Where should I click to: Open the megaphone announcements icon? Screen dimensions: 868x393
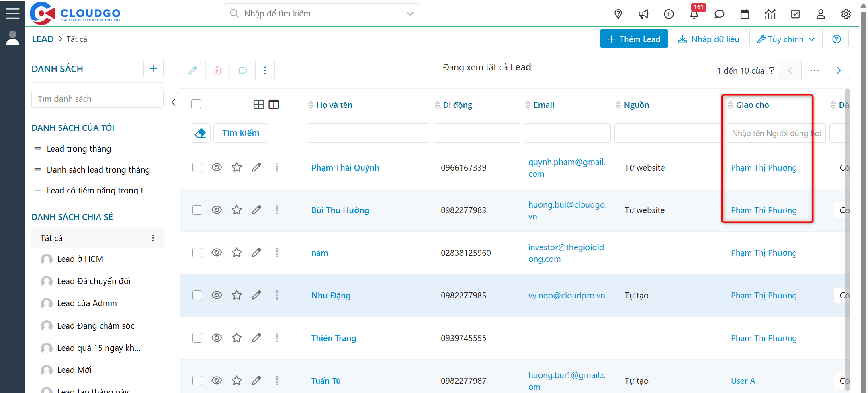tap(643, 14)
